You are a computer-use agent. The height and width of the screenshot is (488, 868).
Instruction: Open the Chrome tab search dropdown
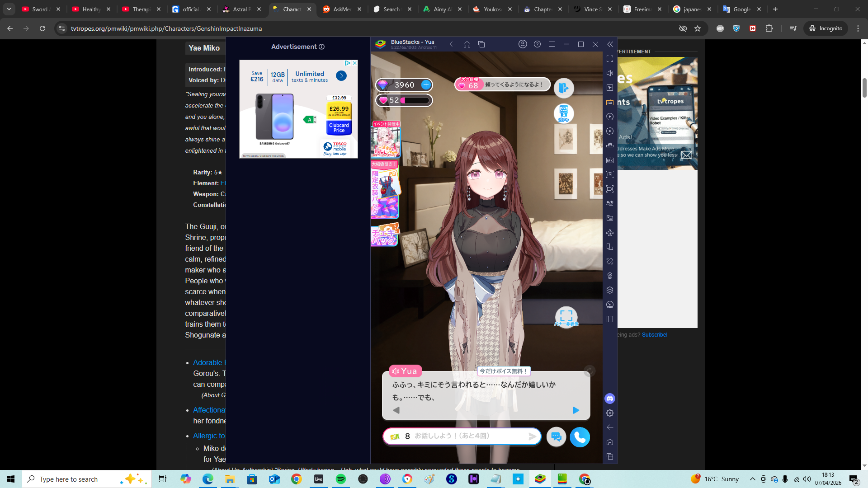pos(9,9)
